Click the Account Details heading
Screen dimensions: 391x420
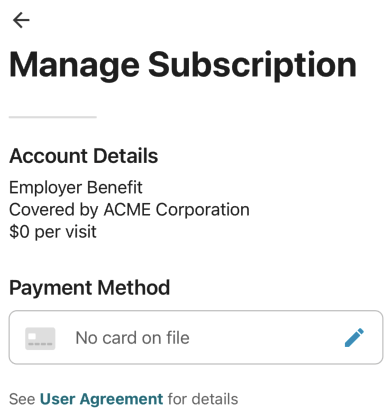[x=84, y=156]
